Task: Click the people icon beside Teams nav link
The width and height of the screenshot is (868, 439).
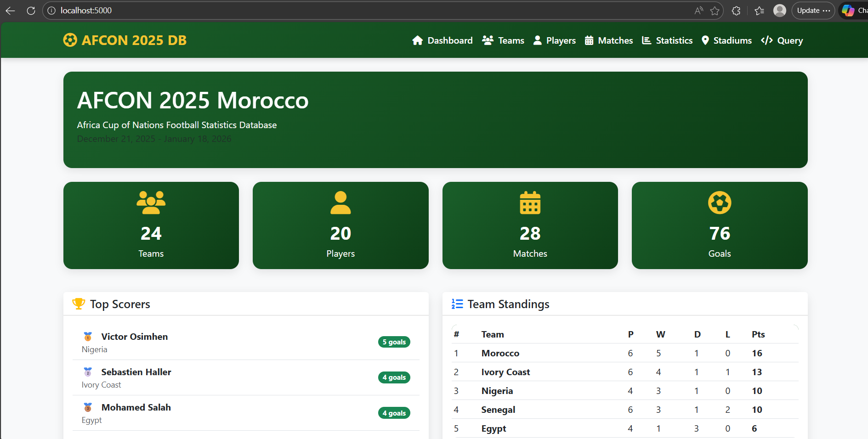Action: (487, 40)
